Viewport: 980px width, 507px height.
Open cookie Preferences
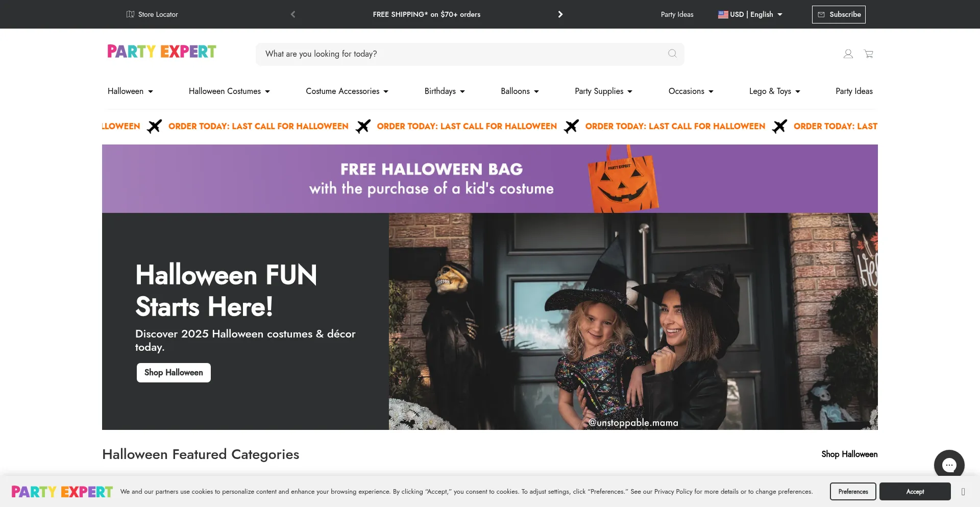click(x=853, y=492)
